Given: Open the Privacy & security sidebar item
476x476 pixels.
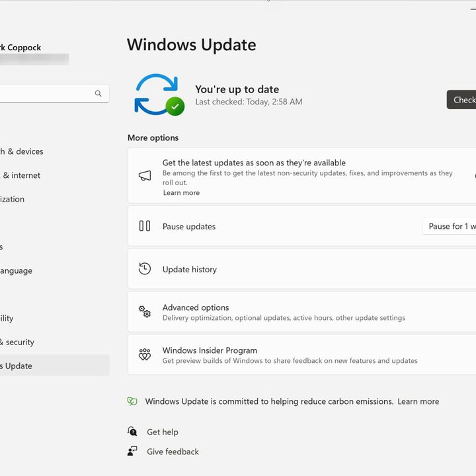Looking at the screenshot, I should 55,342.
